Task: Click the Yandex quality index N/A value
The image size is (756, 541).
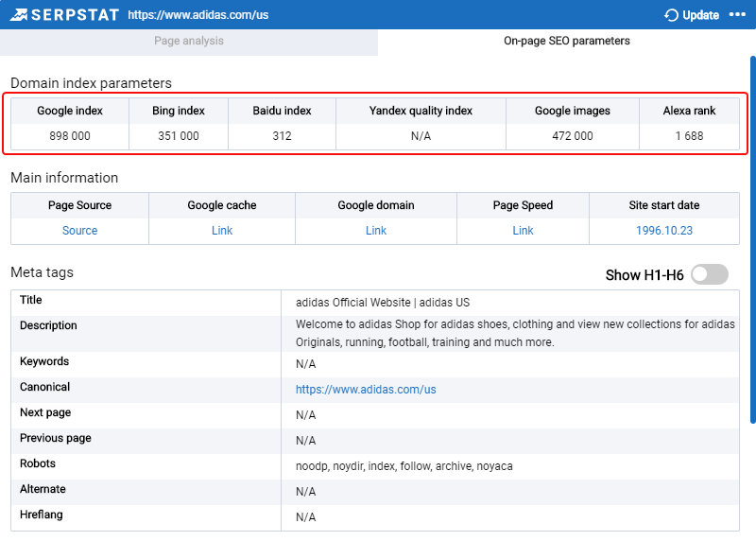Action: [421, 136]
